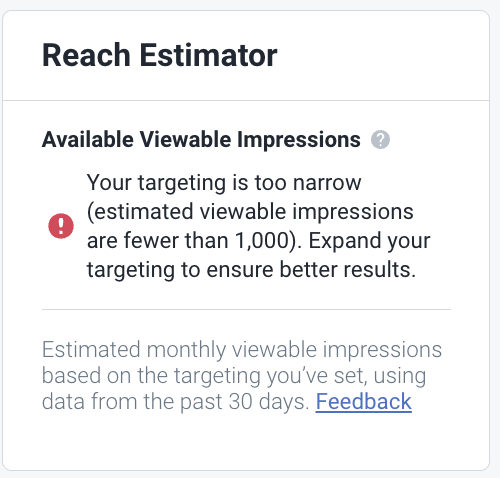Click the gray question mark icon
Viewport: 500px width, 478px height.
pyautogui.click(x=380, y=139)
